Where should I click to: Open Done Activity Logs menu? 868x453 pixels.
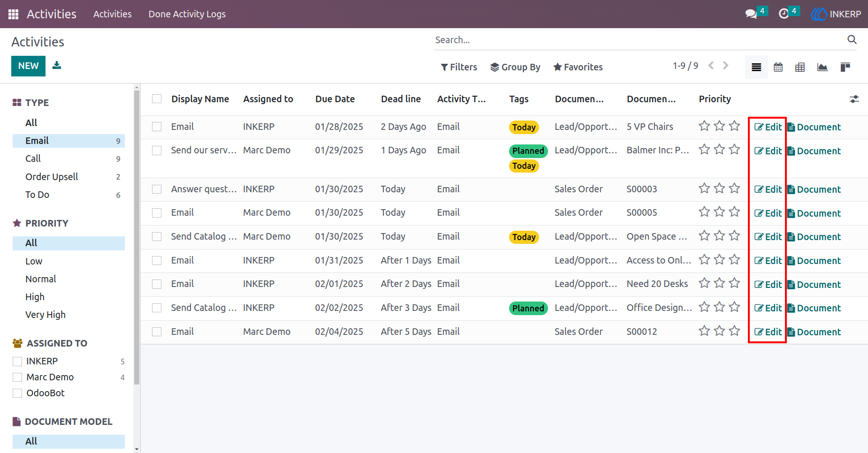coord(187,14)
